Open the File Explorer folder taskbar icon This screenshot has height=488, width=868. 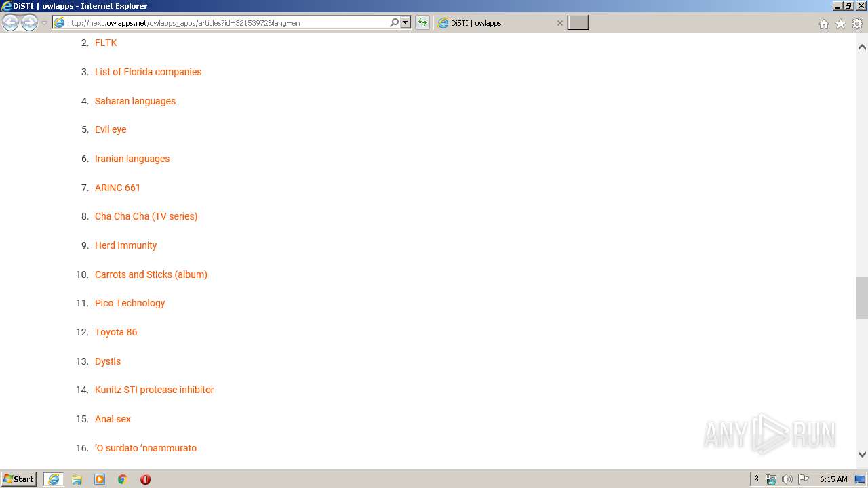[x=77, y=479]
